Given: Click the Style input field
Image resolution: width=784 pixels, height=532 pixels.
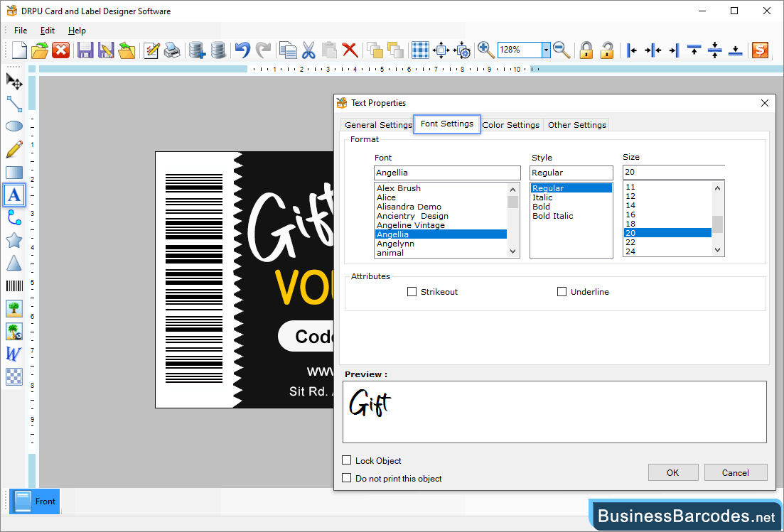Looking at the screenshot, I should point(571,173).
